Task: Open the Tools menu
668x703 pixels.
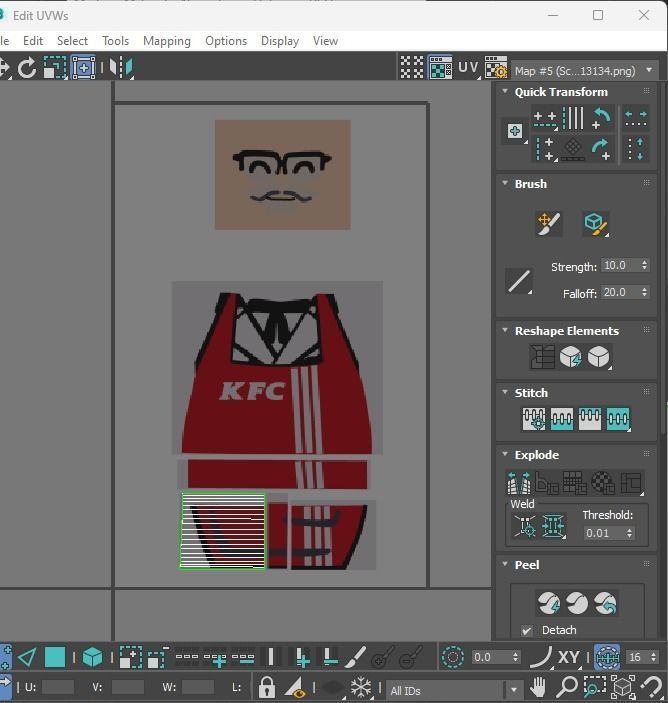Action: [x=115, y=41]
